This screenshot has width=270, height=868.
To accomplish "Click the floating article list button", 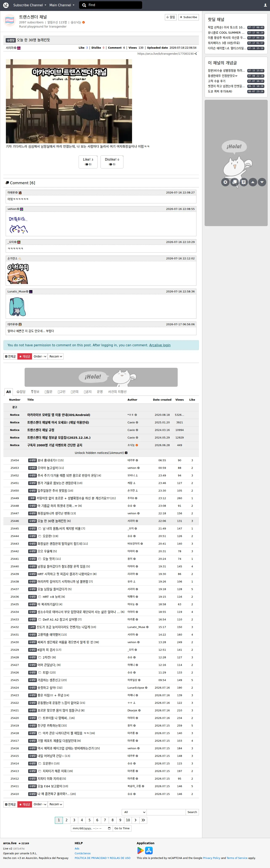I will (x=244, y=182).
